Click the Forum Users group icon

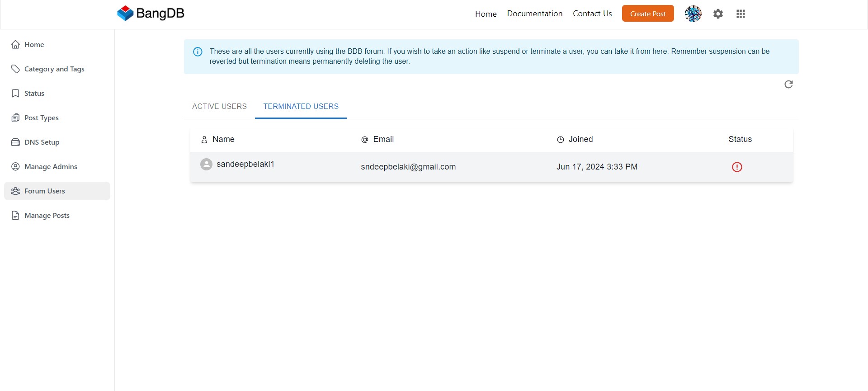(x=15, y=191)
